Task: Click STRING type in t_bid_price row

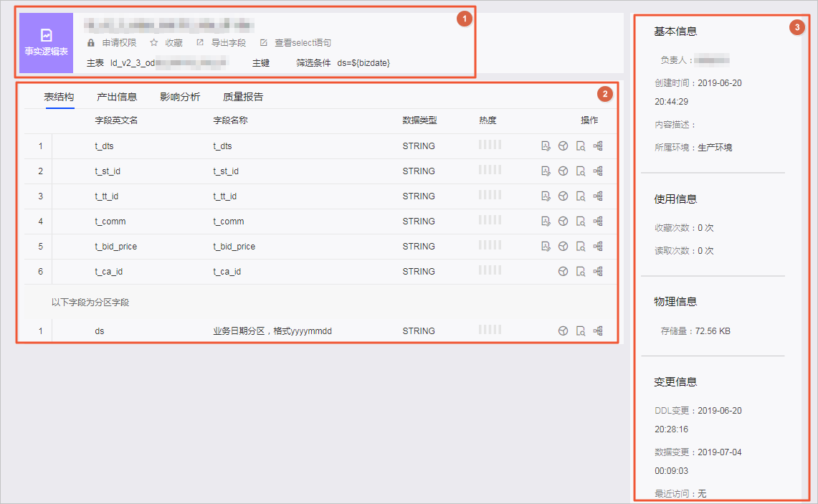Action: coord(419,246)
